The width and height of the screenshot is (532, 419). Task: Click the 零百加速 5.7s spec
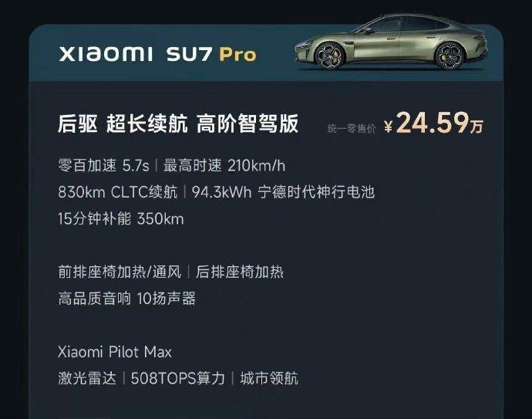[x=103, y=166]
